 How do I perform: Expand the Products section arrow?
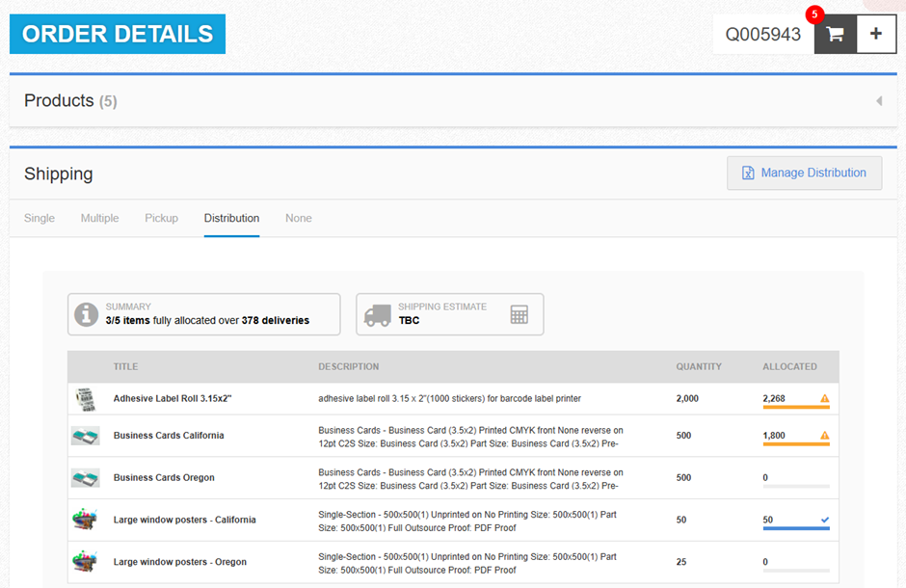point(879,101)
